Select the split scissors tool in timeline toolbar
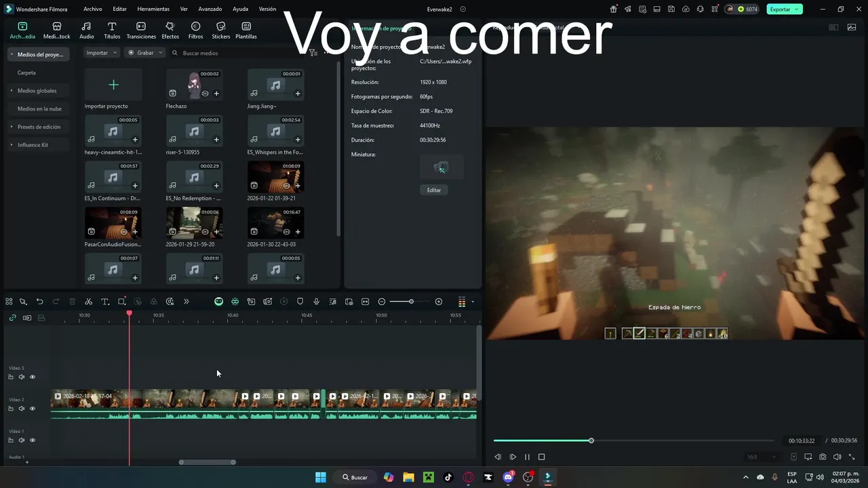Viewport: 868px width, 488px height. coord(88,302)
